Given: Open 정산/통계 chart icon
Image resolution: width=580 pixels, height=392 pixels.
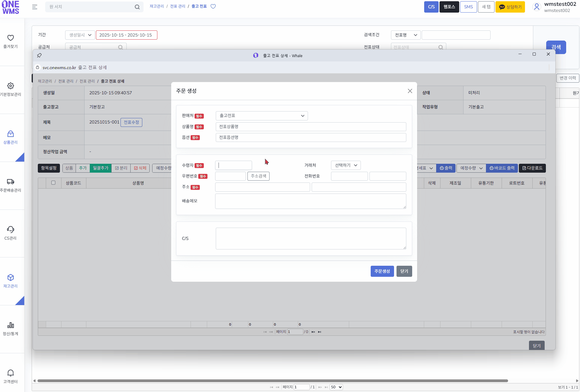Looking at the screenshot, I should [10, 325].
